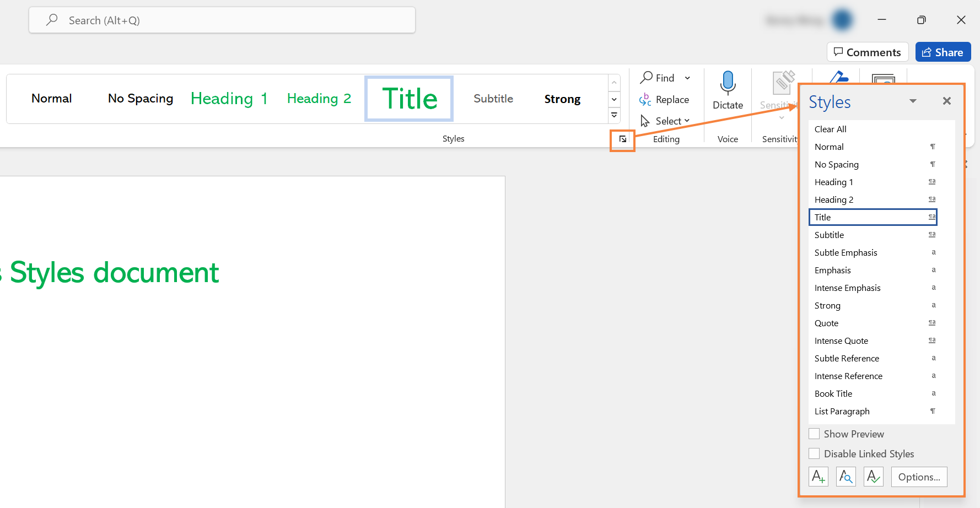Image resolution: width=980 pixels, height=508 pixels.
Task: Select Strong in Styles pane list
Action: 873,305
